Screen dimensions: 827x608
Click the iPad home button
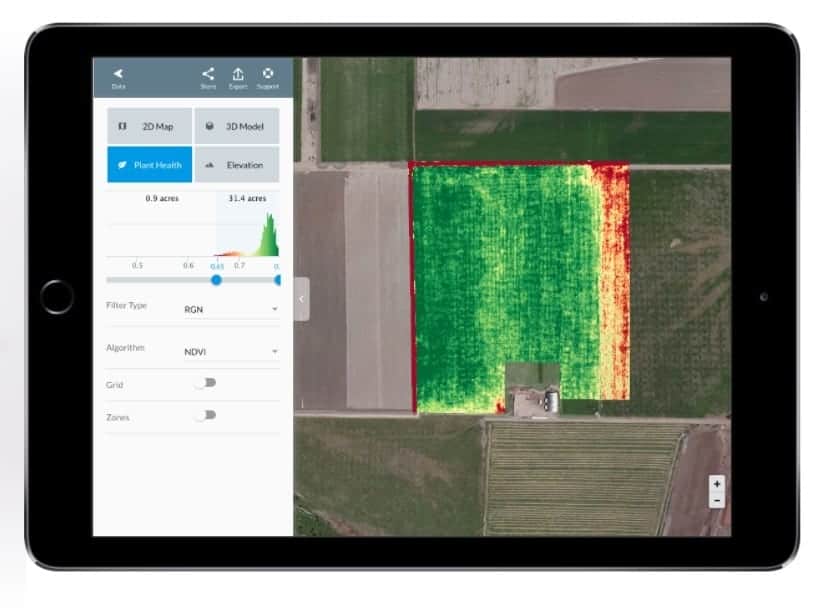(57, 297)
